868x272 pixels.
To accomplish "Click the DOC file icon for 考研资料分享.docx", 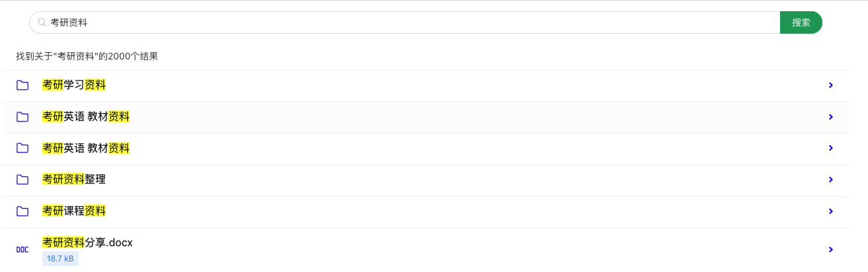I will click(22, 250).
